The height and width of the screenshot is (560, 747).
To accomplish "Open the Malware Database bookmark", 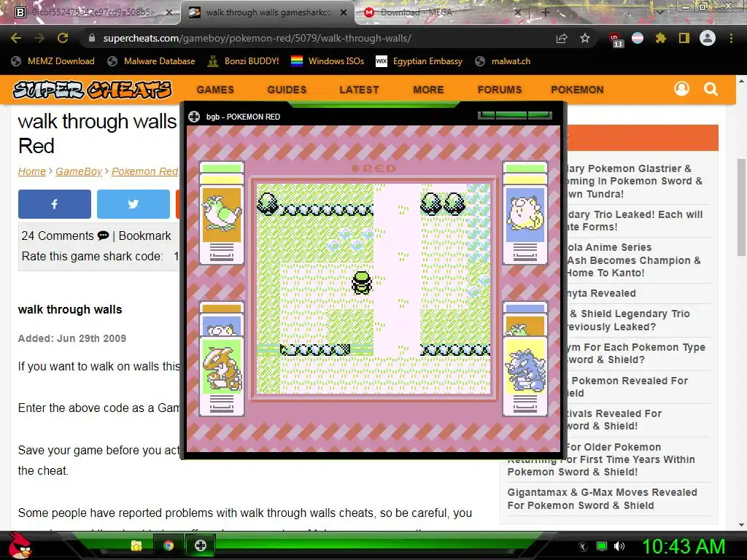I will [x=151, y=61].
